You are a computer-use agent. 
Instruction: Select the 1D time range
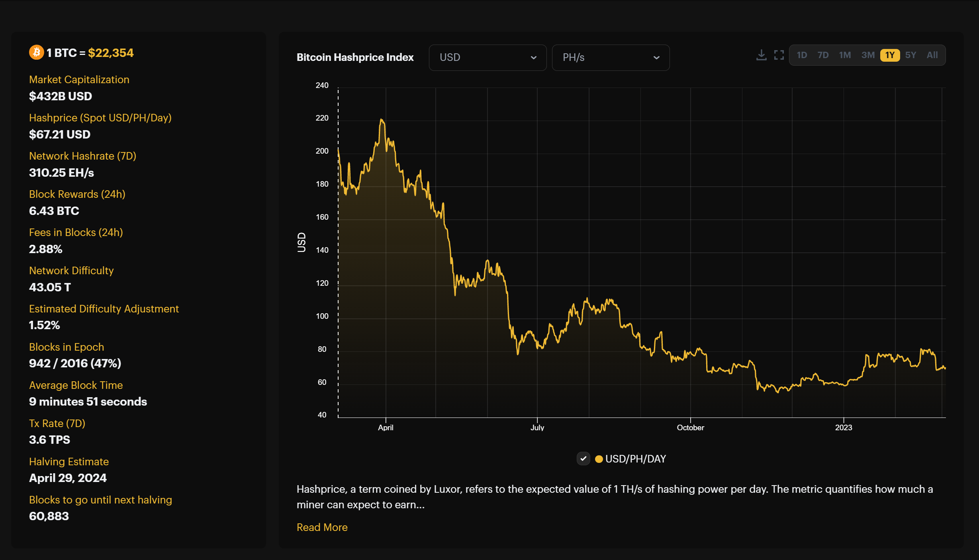(802, 55)
